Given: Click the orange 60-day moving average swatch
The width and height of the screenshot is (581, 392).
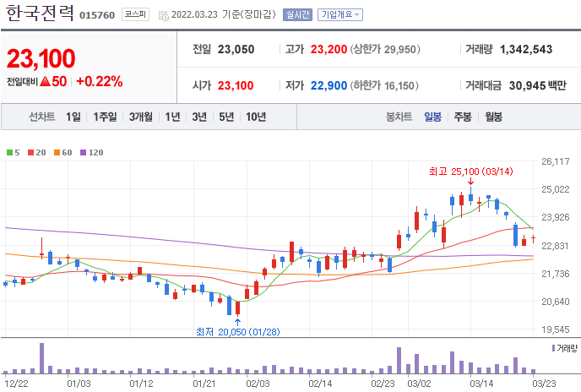Looking at the screenshot, I should coord(57,152).
